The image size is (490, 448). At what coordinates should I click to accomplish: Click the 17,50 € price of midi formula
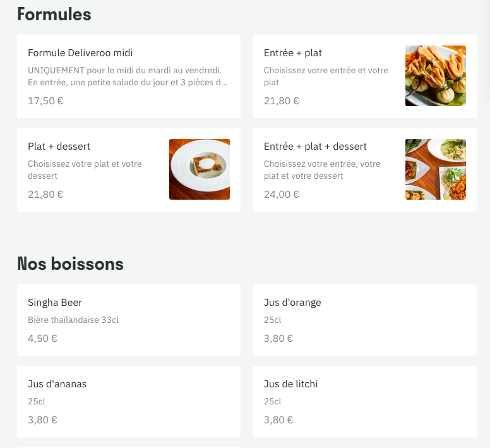coord(45,100)
